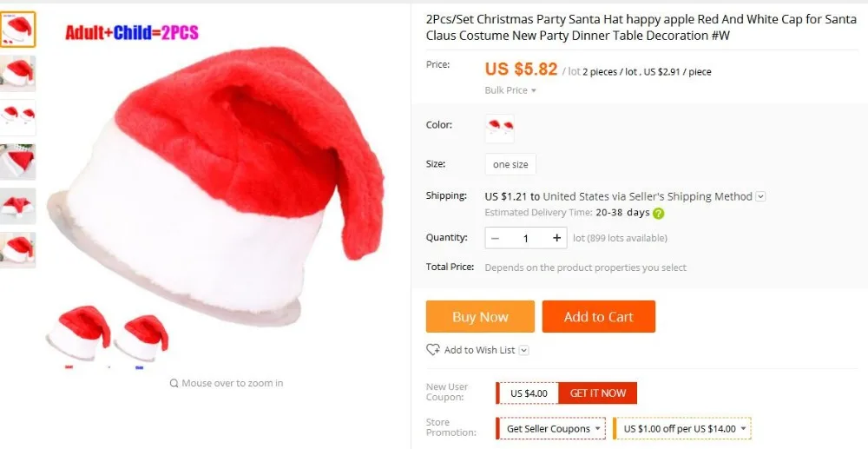Decrease quantity with the minus button
The height and width of the screenshot is (449, 868).
click(x=496, y=238)
